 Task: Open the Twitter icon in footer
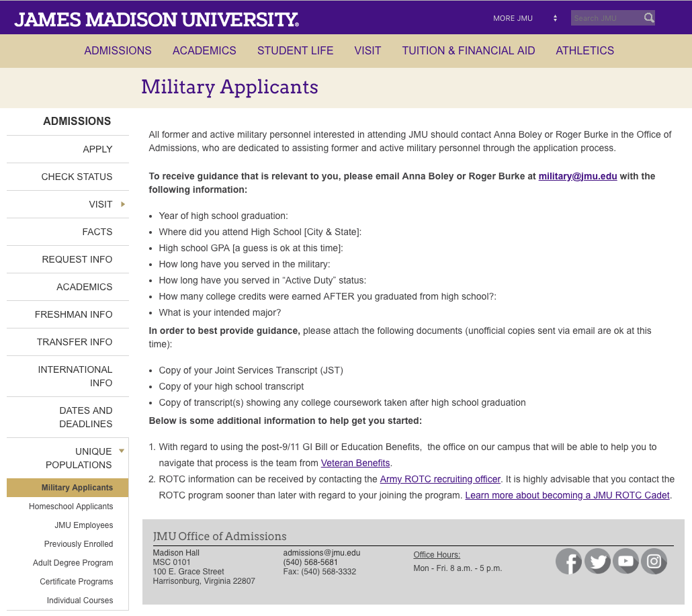[597, 562]
